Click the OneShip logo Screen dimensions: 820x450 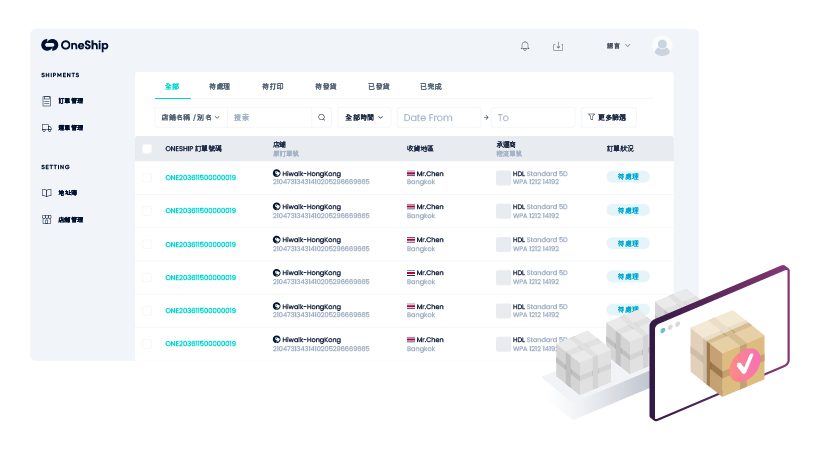pyautogui.click(x=75, y=46)
